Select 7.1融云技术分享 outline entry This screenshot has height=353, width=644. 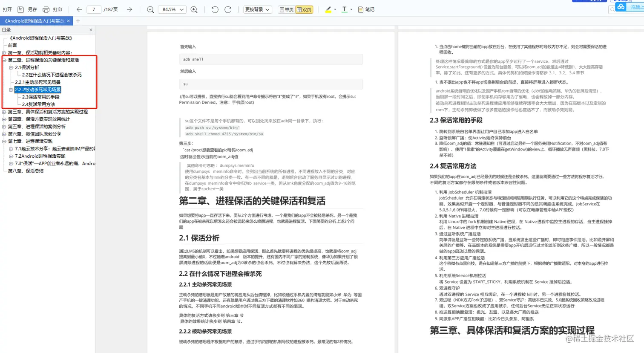(55, 149)
